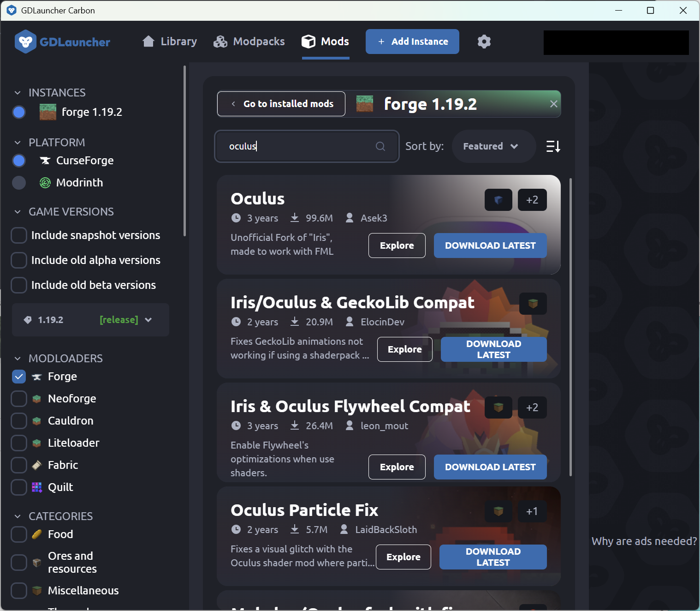Screen dimensions: 700x611
Task: Open the Modpacks tab
Action: click(249, 42)
